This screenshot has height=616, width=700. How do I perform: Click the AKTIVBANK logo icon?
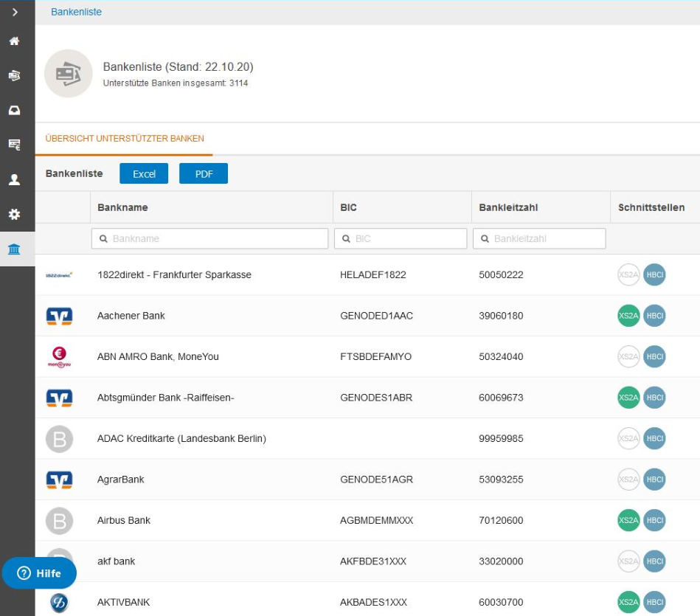click(59, 603)
